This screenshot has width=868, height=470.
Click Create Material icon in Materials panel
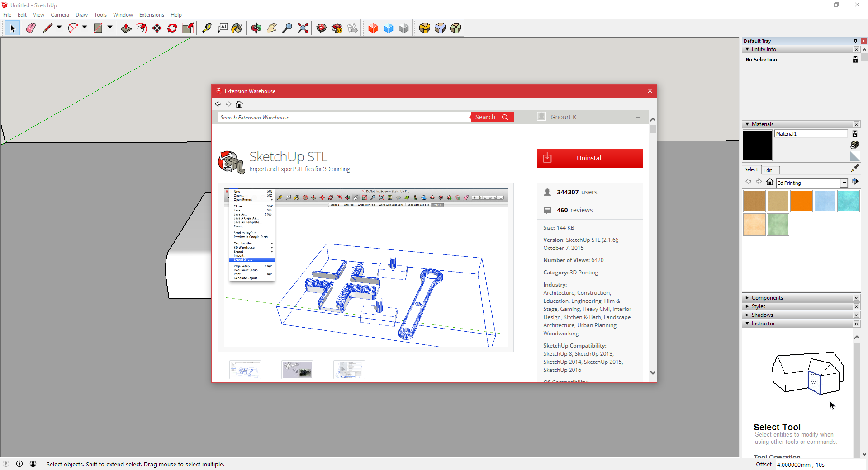(854, 145)
